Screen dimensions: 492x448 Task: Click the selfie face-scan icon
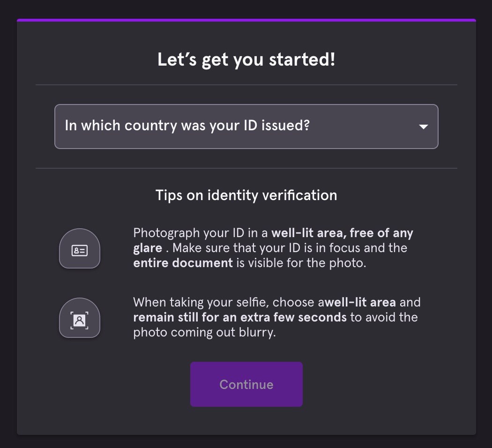[x=80, y=320]
